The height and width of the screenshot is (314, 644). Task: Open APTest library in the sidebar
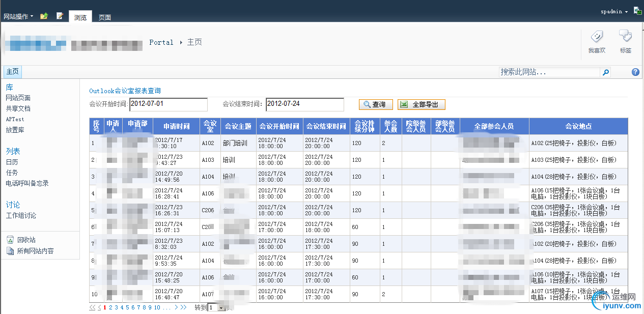(x=15, y=119)
